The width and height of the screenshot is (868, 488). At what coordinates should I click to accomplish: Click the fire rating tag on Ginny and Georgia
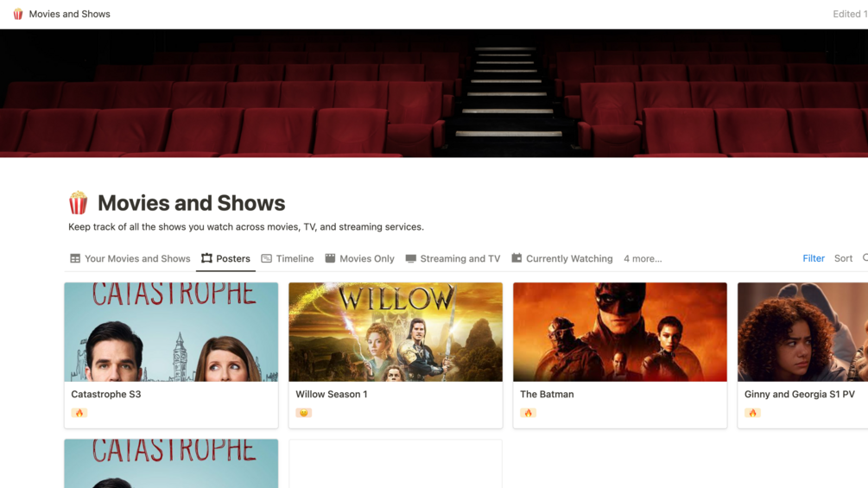pyautogui.click(x=752, y=413)
